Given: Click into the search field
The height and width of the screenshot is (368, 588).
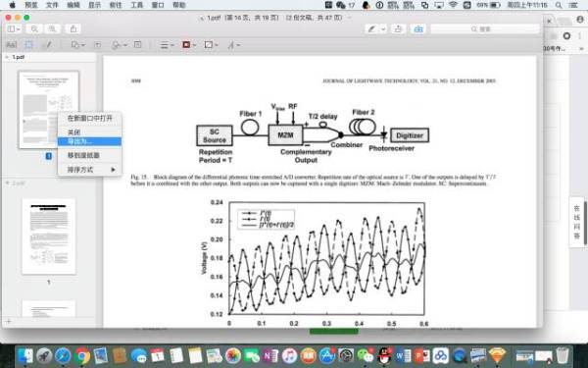Looking at the screenshot, I should point(484,28).
